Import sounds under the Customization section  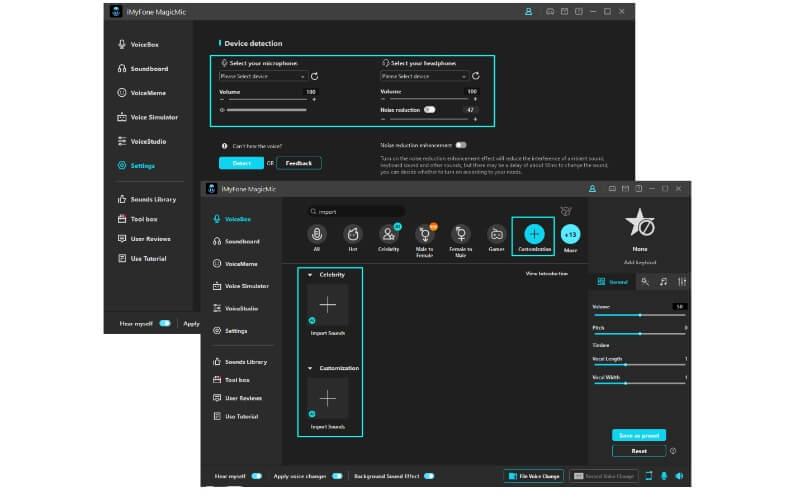pyautogui.click(x=328, y=398)
